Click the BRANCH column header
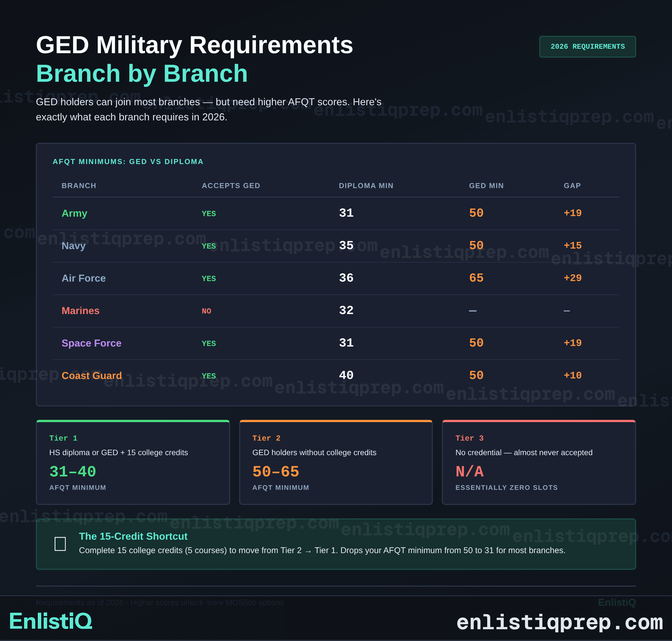 click(x=79, y=186)
